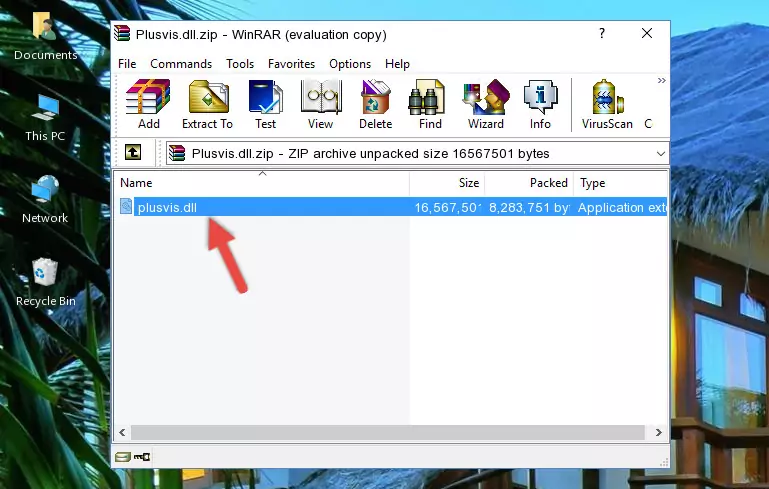Click the horizontal scrollbar right arrow

point(659,433)
